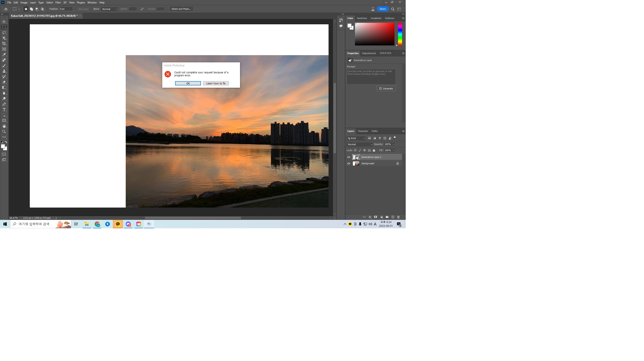Click the Learn how to fix button
The height and width of the screenshot is (361, 644).
click(216, 83)
